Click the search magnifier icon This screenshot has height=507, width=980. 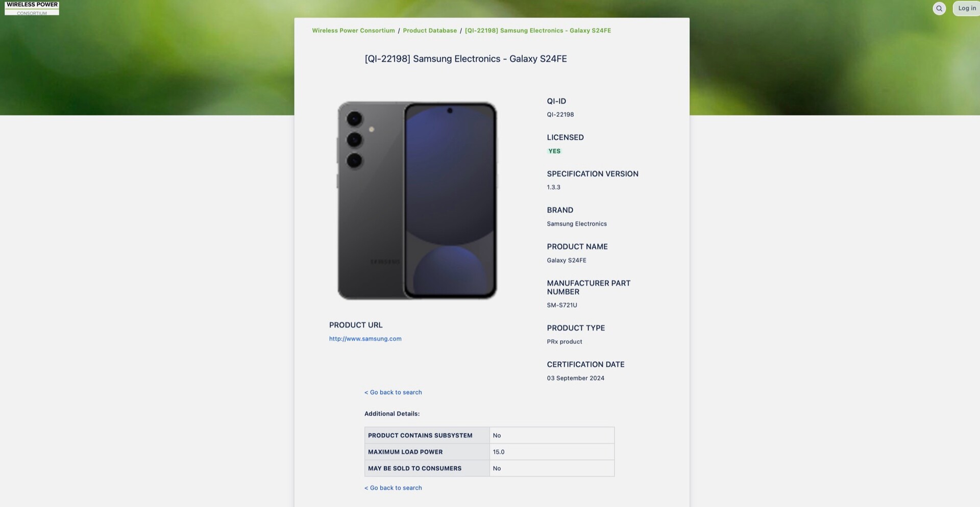pyautogui.click(x=939, y=9)
